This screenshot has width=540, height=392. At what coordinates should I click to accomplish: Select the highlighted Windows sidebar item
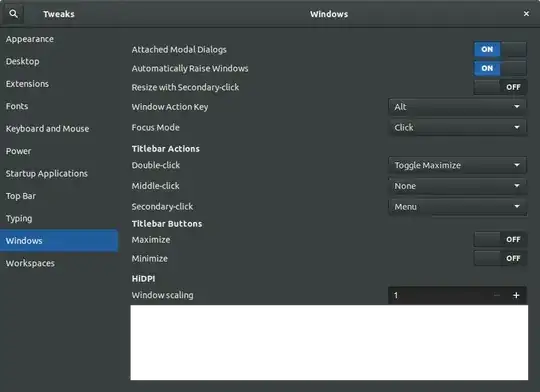[x=59, y=240]
